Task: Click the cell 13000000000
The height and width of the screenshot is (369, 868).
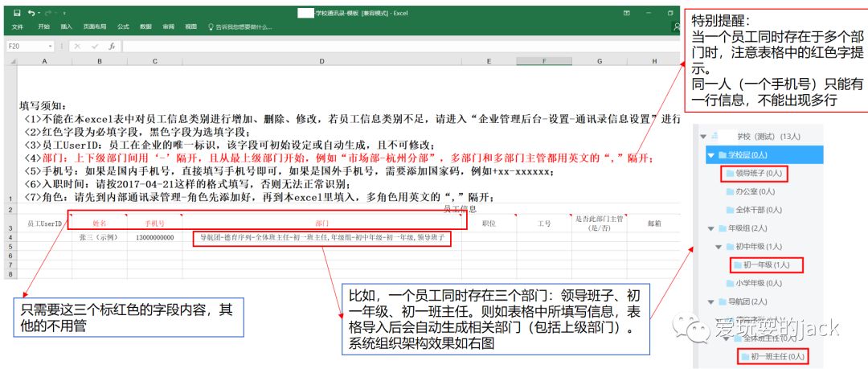Action: click(x=155, y=237)
